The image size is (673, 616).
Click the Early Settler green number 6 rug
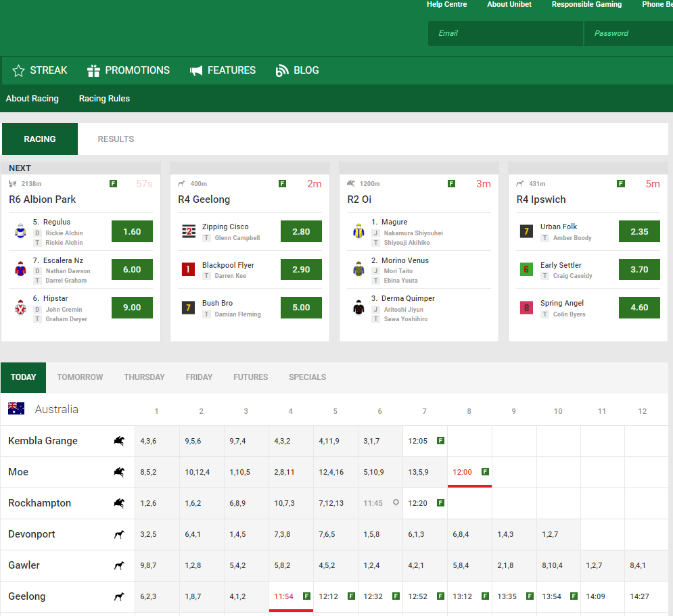527,269
